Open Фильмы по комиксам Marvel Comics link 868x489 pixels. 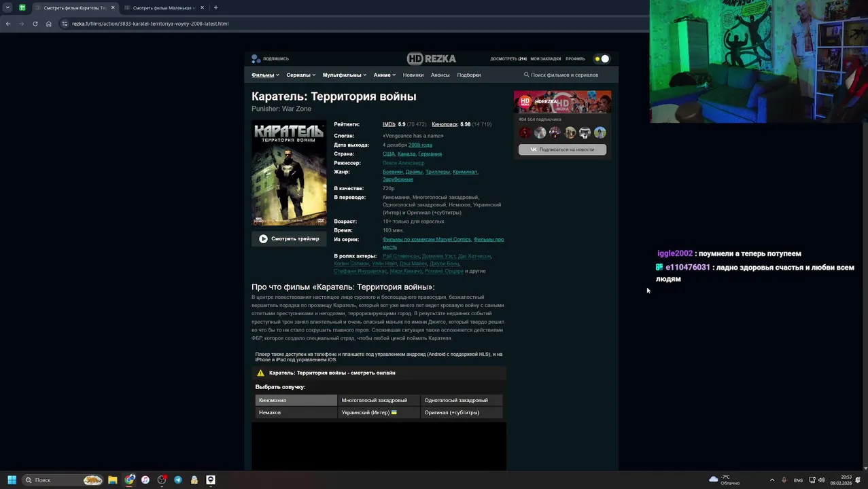[x=427, y=239]
